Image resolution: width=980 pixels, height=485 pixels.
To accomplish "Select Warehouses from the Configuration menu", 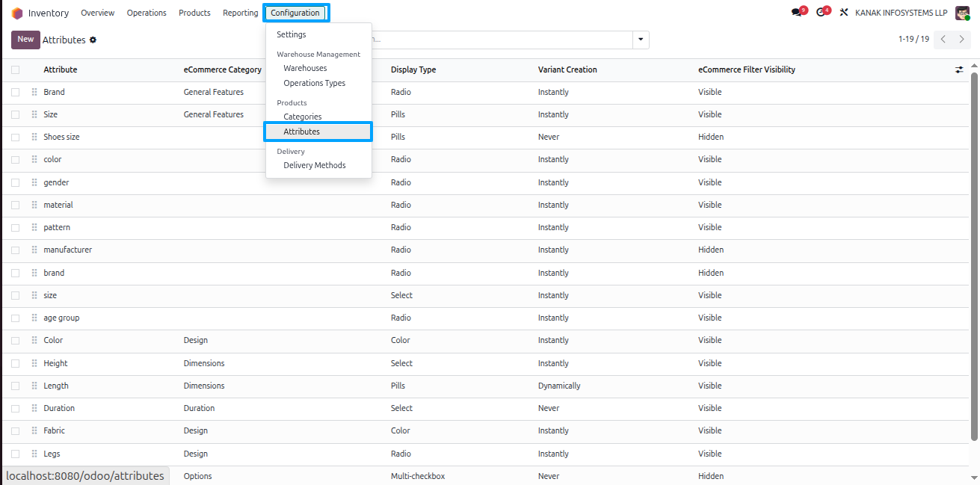I will click(305, 68).
